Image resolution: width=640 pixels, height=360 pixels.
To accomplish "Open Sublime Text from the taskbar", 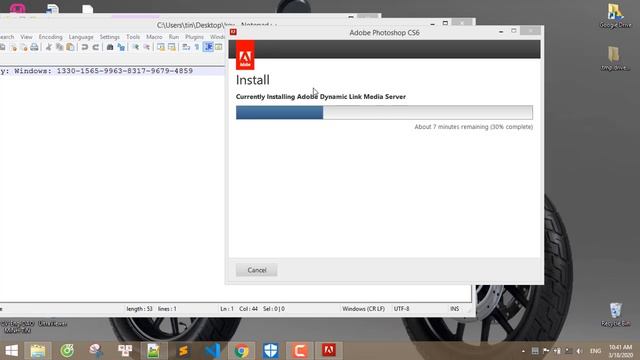I will (183, 351).
